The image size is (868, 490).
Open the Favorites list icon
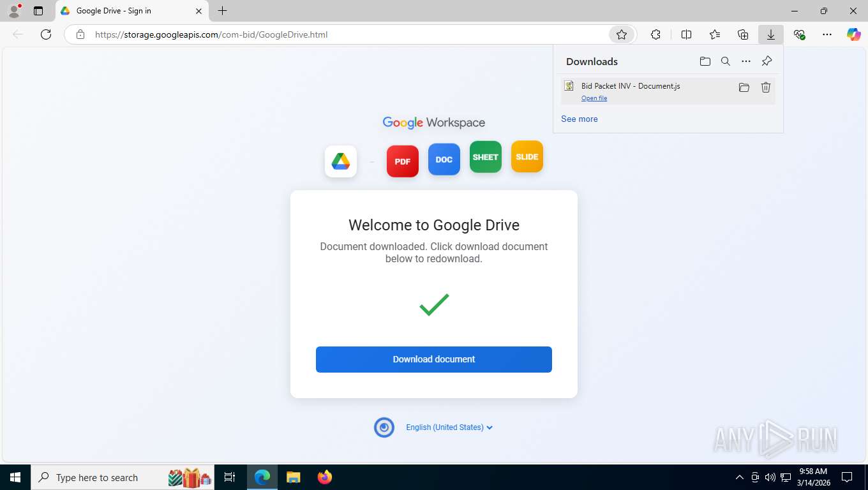click(x=715, y=34)
